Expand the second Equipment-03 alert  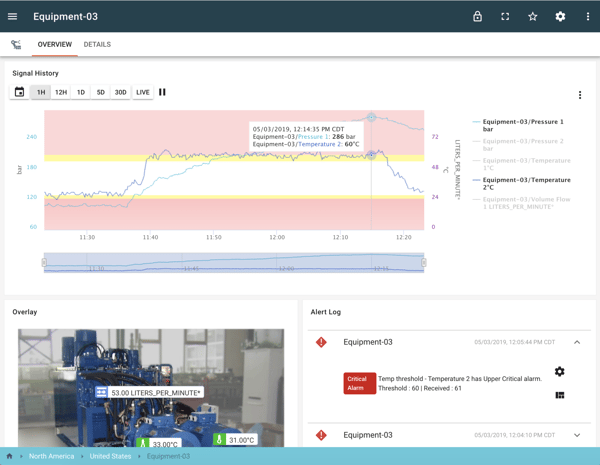(x=577, y=435)
